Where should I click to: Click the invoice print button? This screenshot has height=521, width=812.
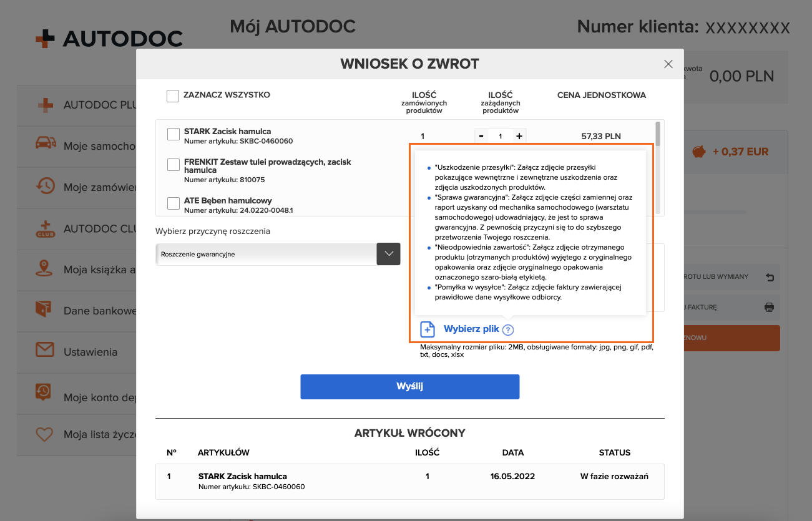[x=731, y=307]
